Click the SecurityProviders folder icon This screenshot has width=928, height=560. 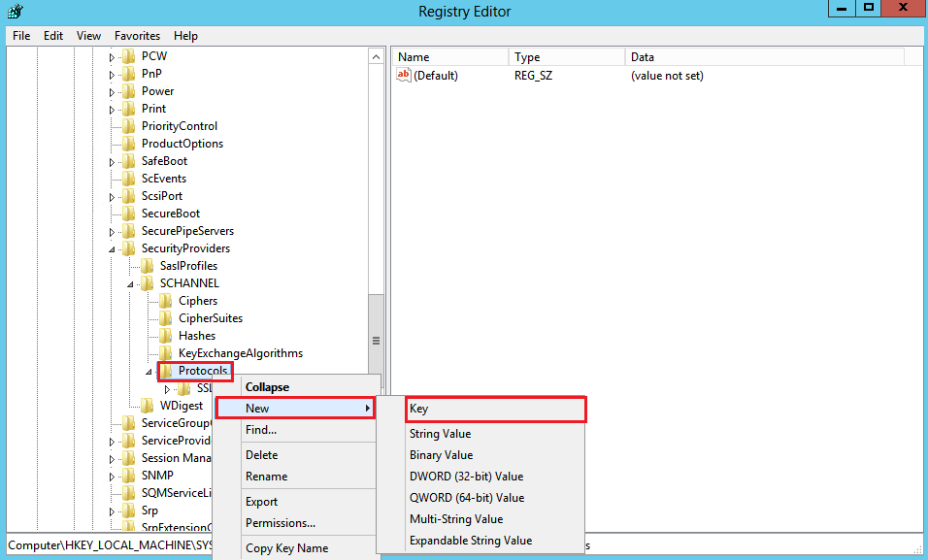129,248
